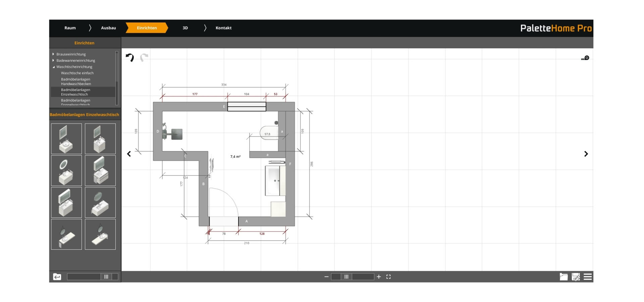644x302 pixels.
Task: Choose console with left leg, round hanging mirror
Action: pyautogui.click(x=66, y=234)
